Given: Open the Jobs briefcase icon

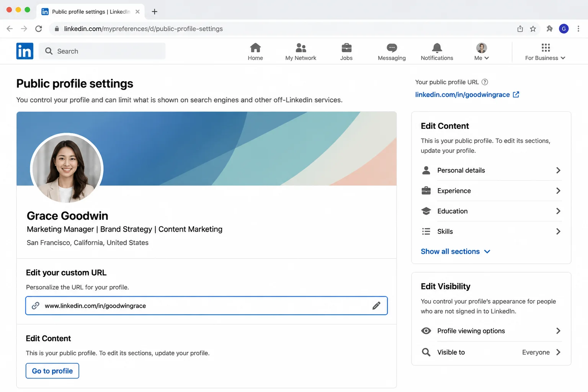Looking at the screenshot, I should pyautogui.click(x=346, y=48).
